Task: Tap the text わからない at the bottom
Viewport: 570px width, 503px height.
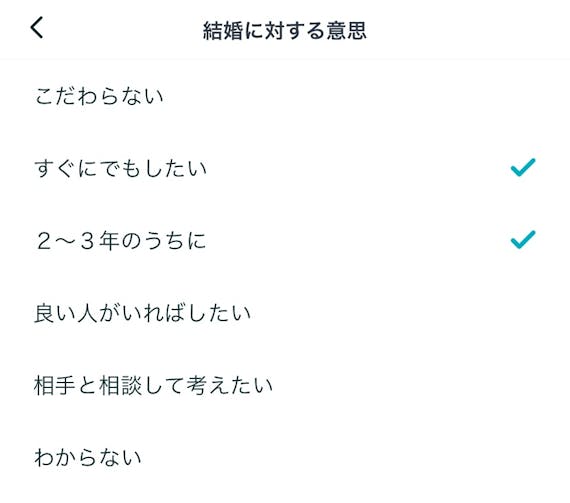Action: click(x=88, y=457)
